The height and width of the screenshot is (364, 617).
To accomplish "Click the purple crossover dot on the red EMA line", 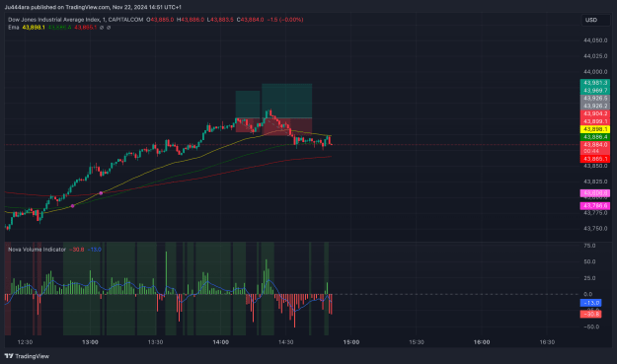I will 101,193.
